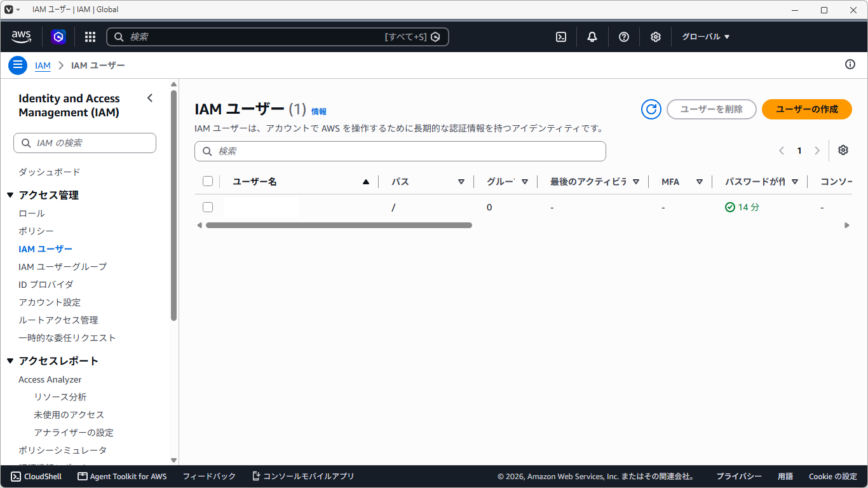
Task: Select IAM ユーザー in the sidebar
Action: tap(46, 249)
